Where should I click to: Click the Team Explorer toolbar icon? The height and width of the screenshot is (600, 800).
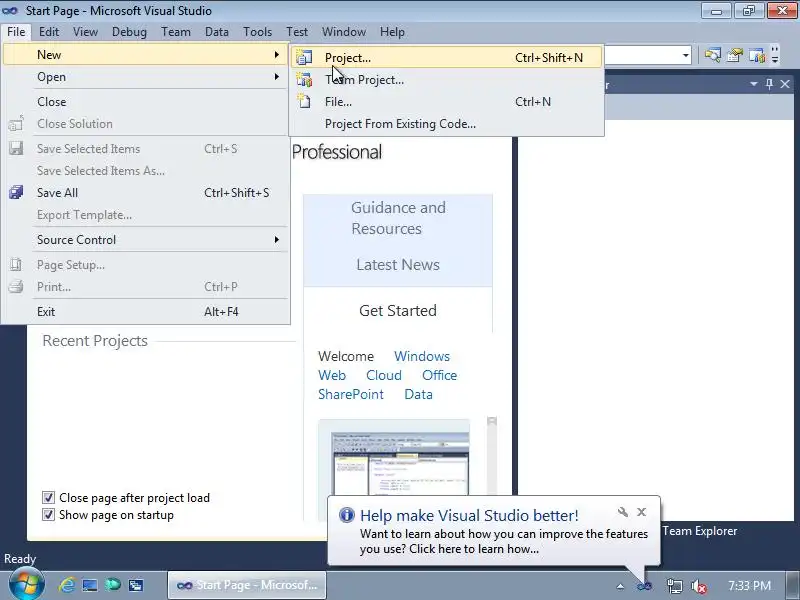757,55
